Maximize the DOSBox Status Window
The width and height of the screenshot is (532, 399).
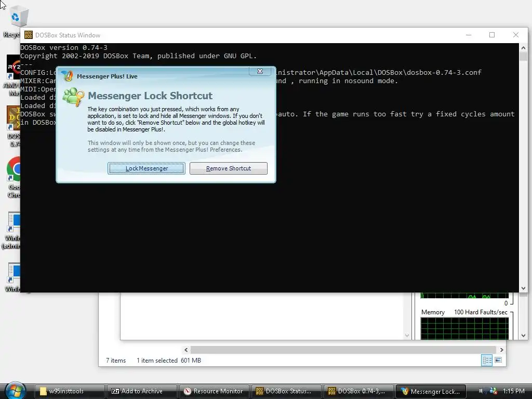coord(492,35)
